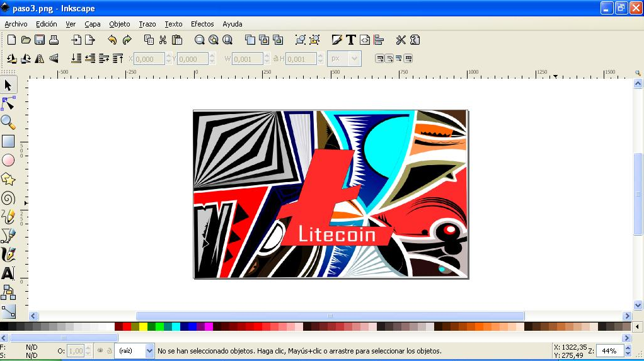Open a file with the folder icon
The height and width of the screenshot is (361, 644).
tap(26, 40)
